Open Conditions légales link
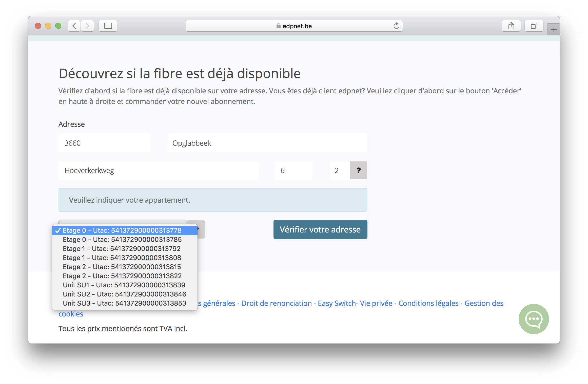The width and height of the screenshot is (588, 384). [x=428, y=303]
